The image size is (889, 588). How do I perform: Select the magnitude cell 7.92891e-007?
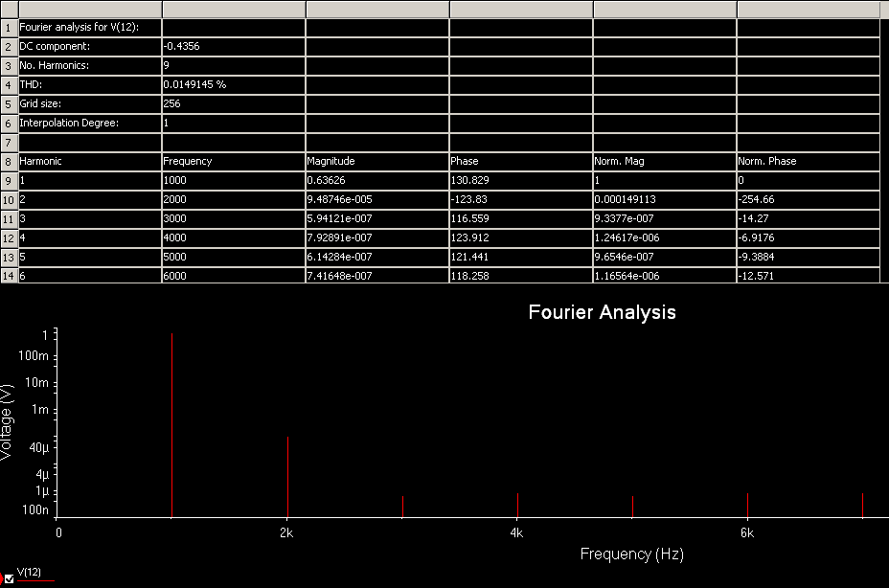coord(377,237)
